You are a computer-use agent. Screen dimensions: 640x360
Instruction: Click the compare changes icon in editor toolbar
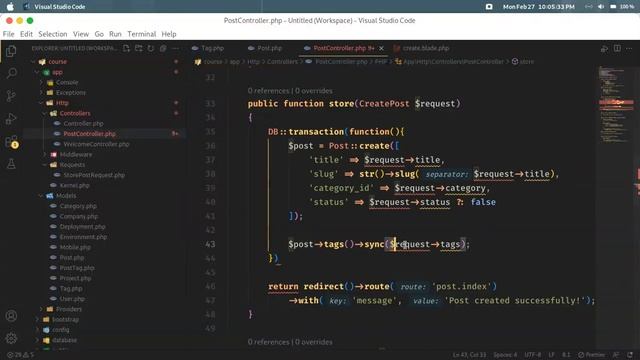click(x=604, y=49)
